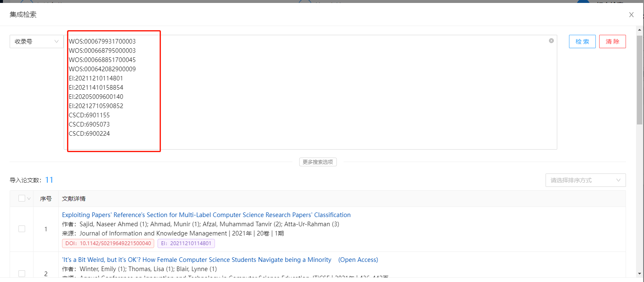This screenshot has height=282, width=644.
Task: Click the clear icon inside search text area
Action: (x=551, y=41)
